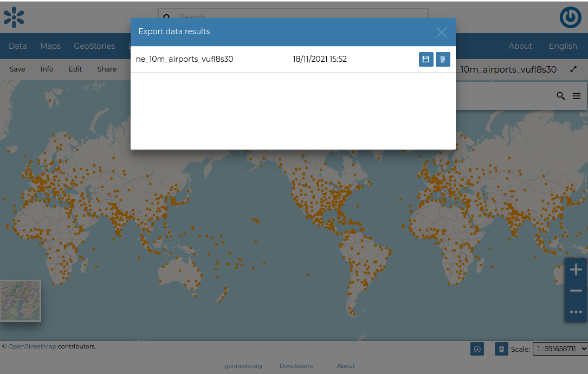The width and height of the screenshot is (588, 374).
Task: Open the map hamburger menu
Action: [577, 96]
